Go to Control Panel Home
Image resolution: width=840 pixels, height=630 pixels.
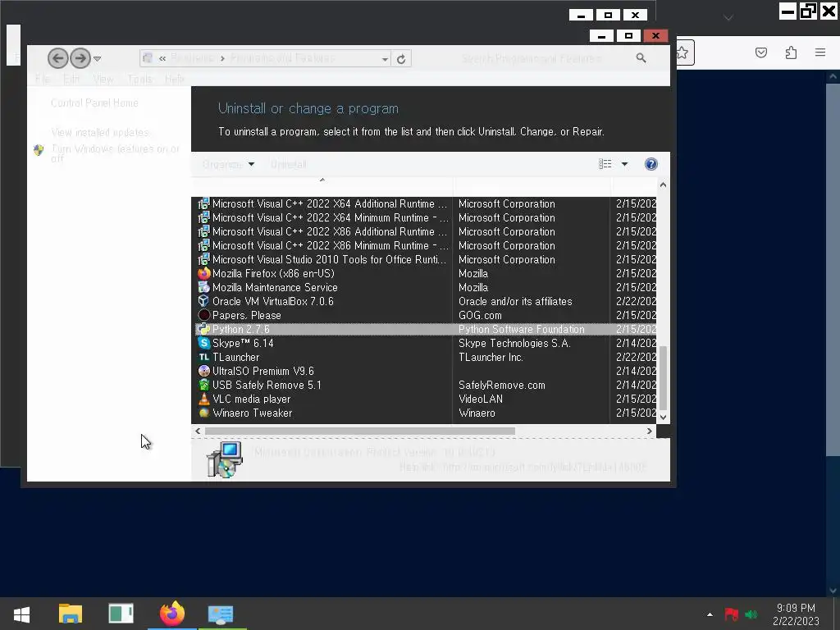(x=94, y=103)
